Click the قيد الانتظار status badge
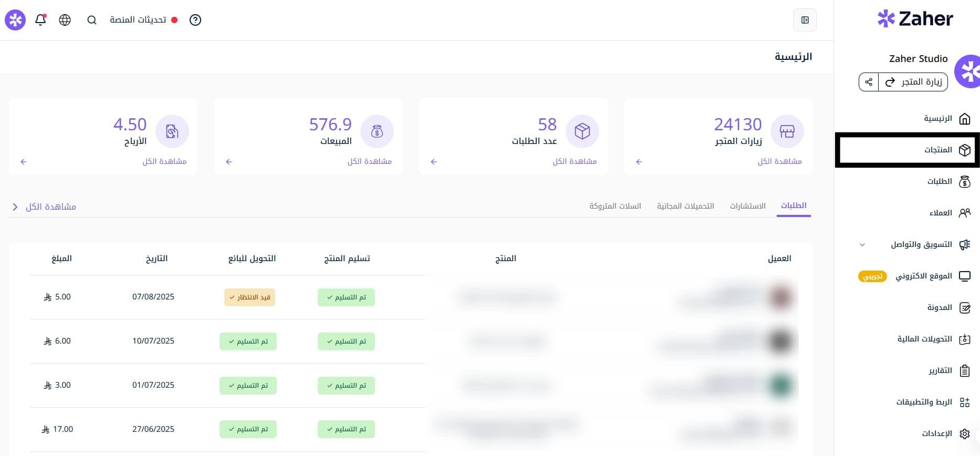The width and height of the screenshot is (980, 456). (x=250, y=297)
